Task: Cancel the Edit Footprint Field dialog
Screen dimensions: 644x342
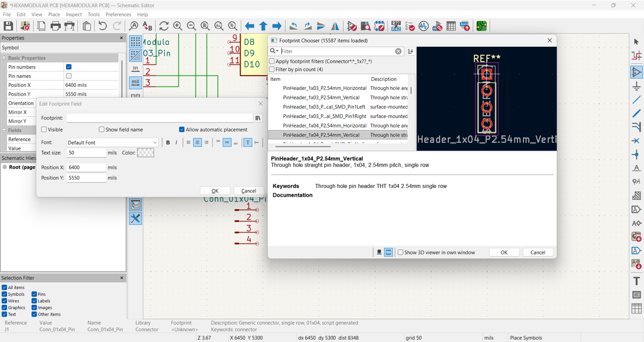Action: 248,191
